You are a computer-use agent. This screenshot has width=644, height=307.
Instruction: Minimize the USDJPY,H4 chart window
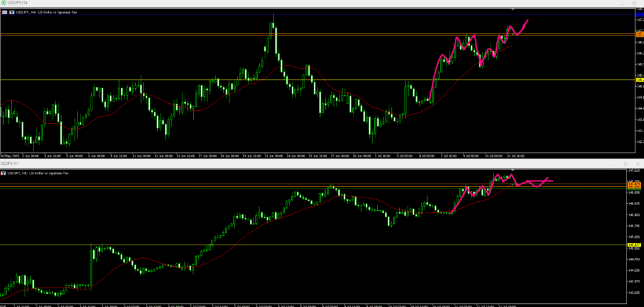pyautogui.click(x=621, y=4)
